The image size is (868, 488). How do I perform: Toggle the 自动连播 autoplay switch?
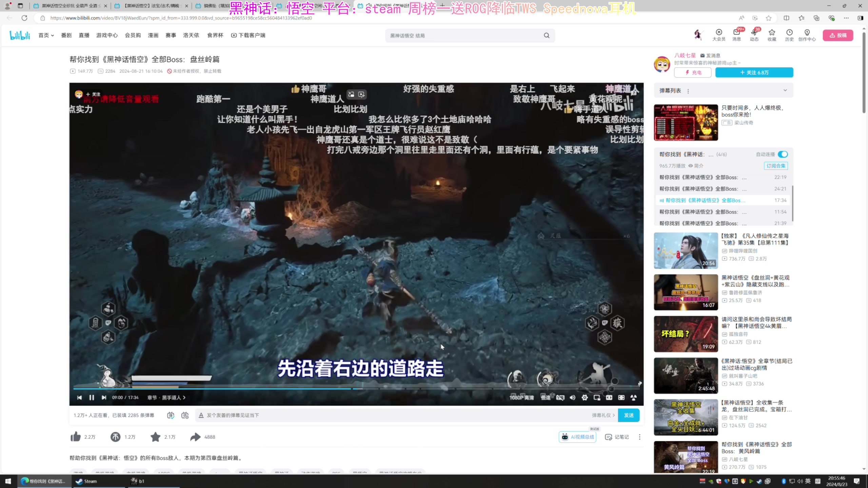click(x=783, y=154)
